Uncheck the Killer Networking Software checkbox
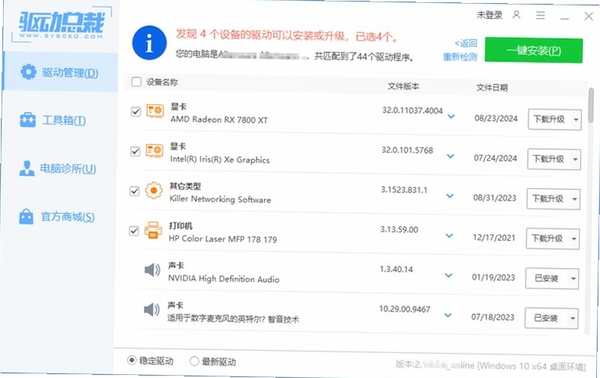The image size is (600, 378). click(134, 191)
